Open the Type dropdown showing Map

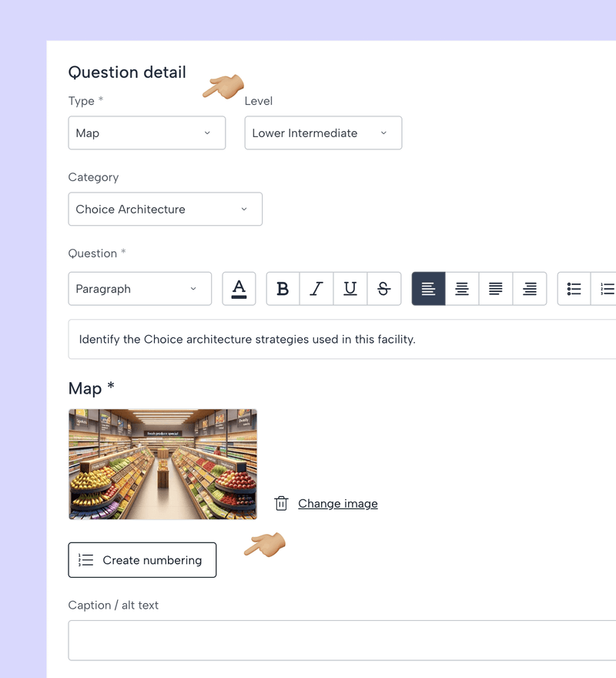coord(146,133)
